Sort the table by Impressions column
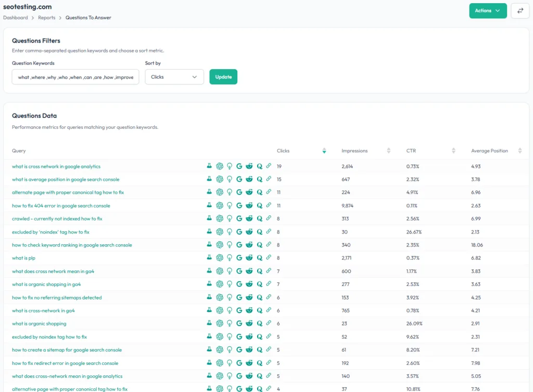This screenshot has width=533, height=392. click(388, 150)
